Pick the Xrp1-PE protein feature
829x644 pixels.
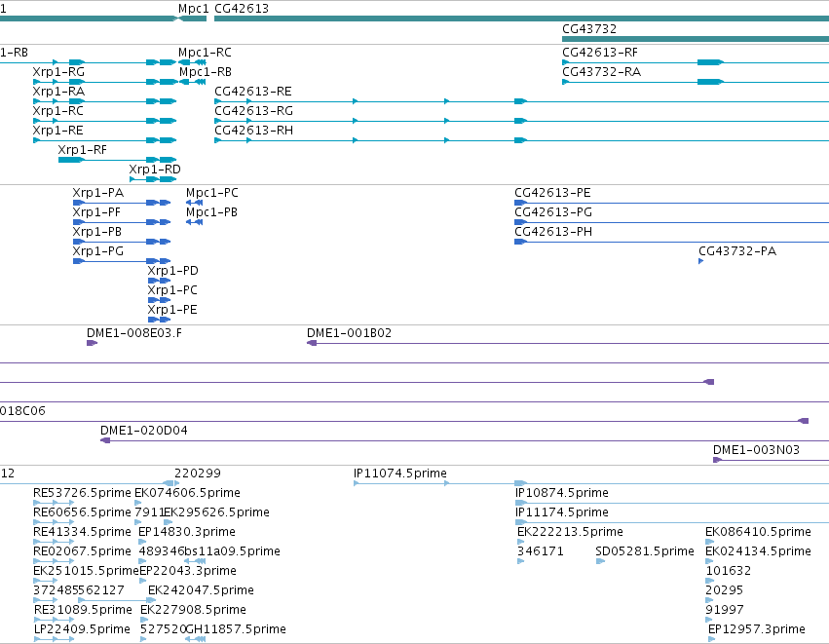tap(172, 311)
